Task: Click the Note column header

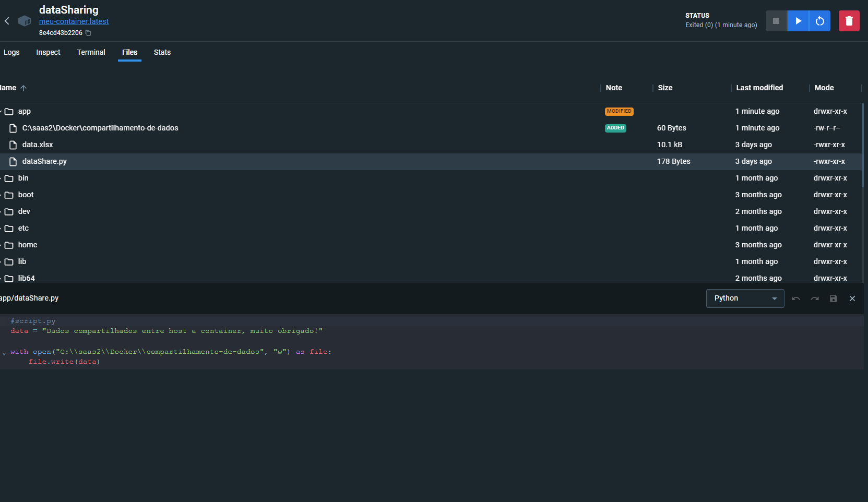Action: click(614, 88)
